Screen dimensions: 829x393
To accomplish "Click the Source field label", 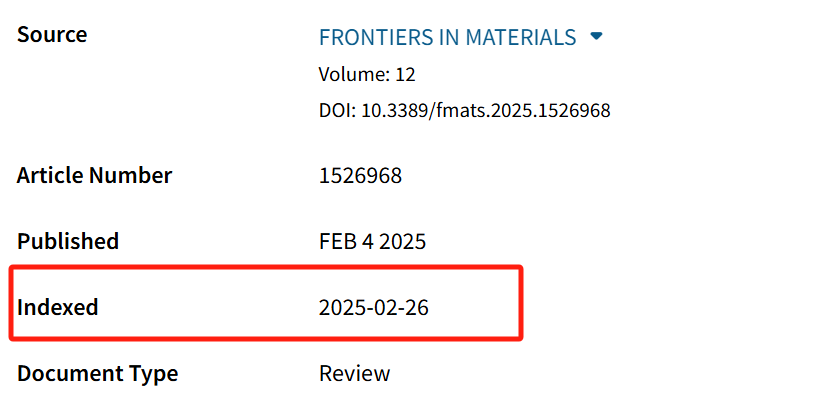I will click(x=52, y=35).
